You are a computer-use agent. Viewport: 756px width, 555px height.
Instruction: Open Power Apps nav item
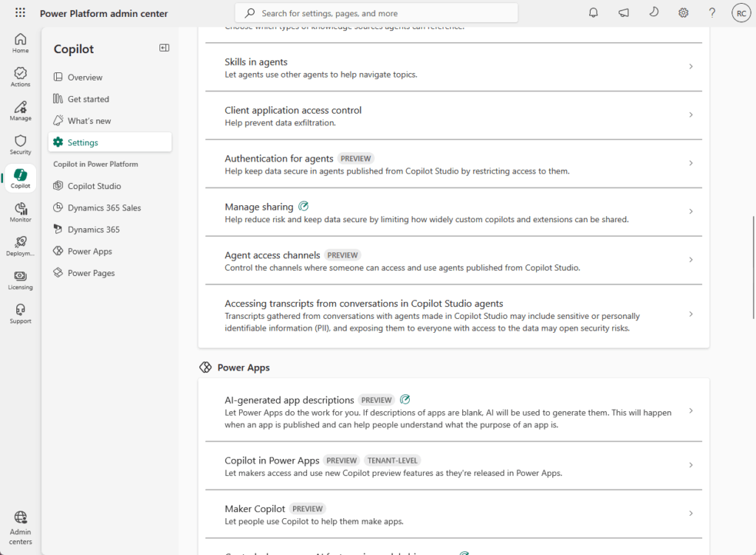[x=110, y=251]
